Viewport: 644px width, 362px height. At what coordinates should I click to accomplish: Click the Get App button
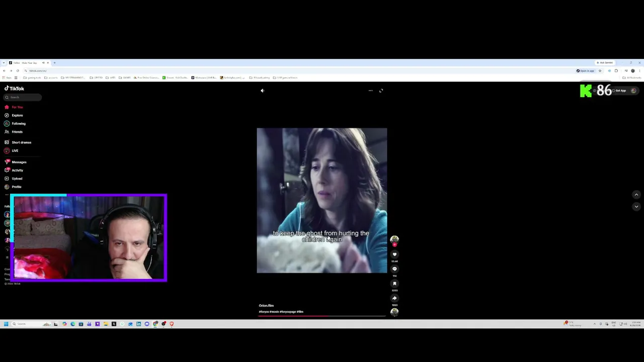620,91
